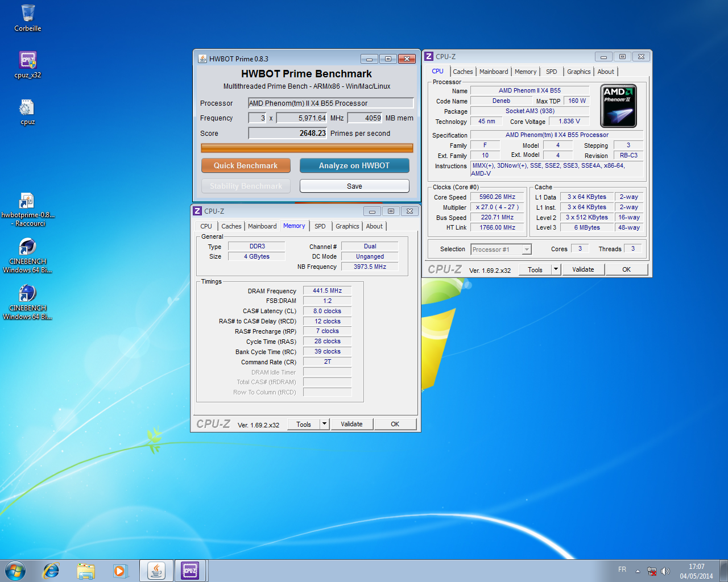This screenshot has height=582, width=728.
Task: Click the AMD Phenom II logo in CPU-Z
Action: point(619,106)
